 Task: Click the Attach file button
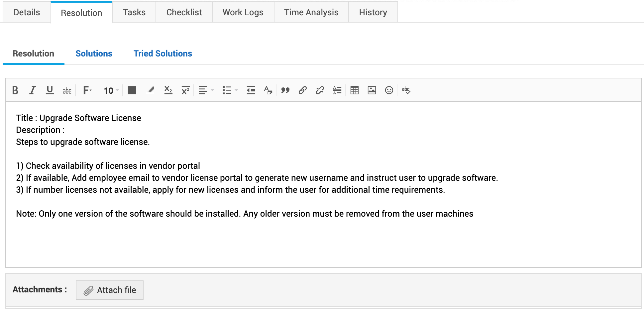click(x=110, y=290)
